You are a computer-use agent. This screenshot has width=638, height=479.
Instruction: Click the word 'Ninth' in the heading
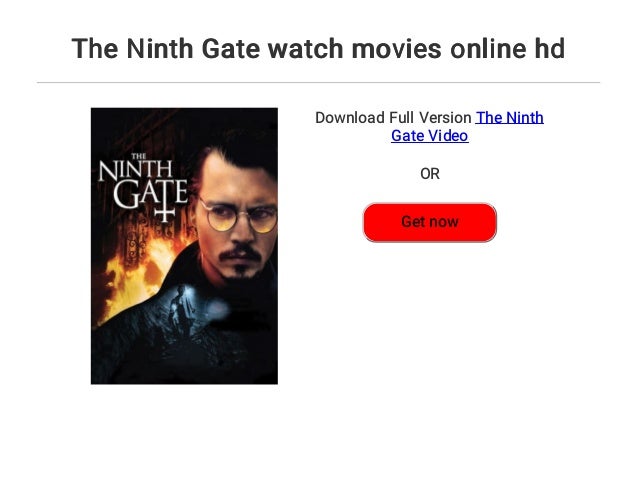[x=160, y=48]
